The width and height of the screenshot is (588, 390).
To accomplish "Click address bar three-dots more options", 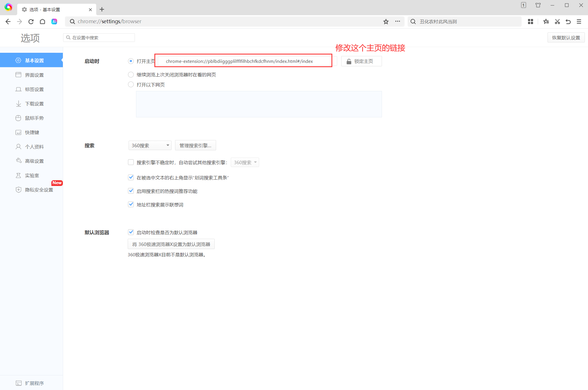I will 397,21.
